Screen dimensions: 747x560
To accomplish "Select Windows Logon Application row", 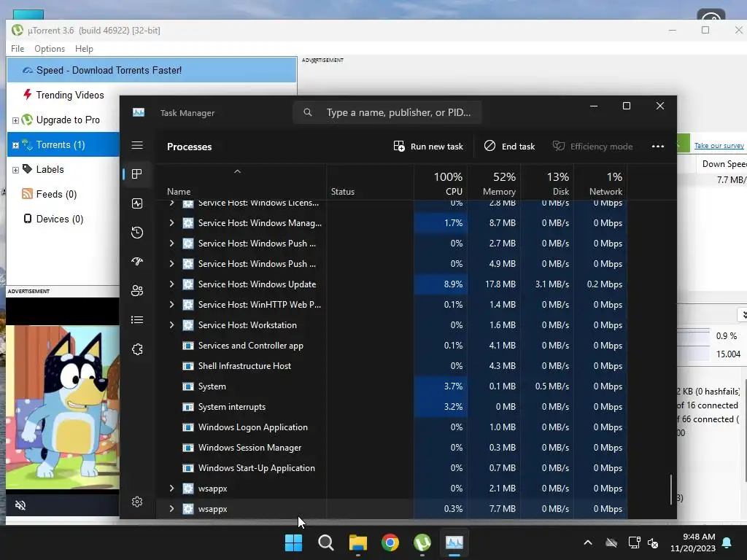I will click(392, 427).
